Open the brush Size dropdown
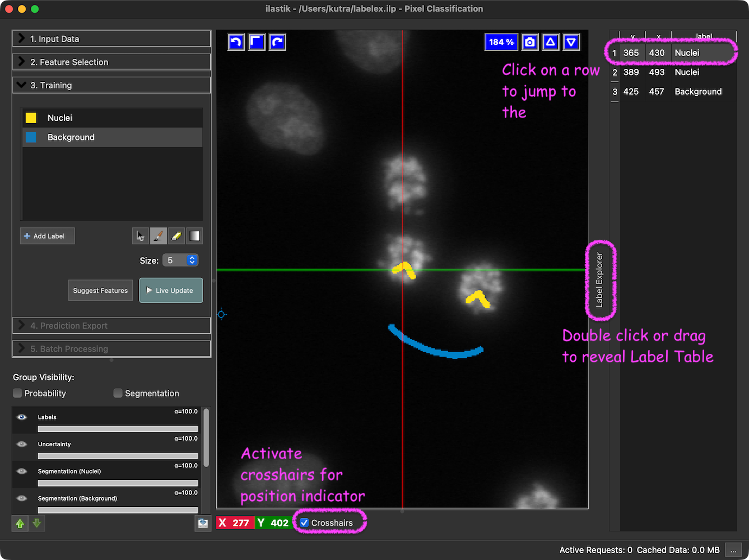The height and width of the screenshot is (560, 749). (x=180, y=260)
